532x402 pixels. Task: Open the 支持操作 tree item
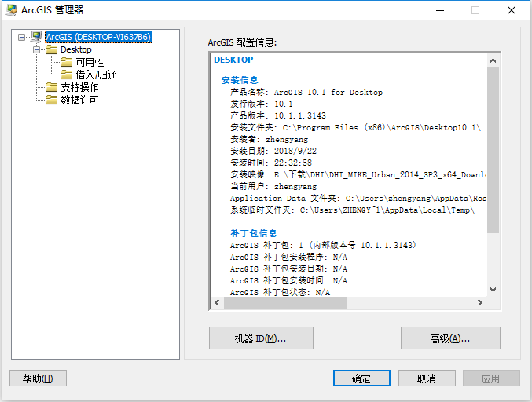click(x=79, y=87)
